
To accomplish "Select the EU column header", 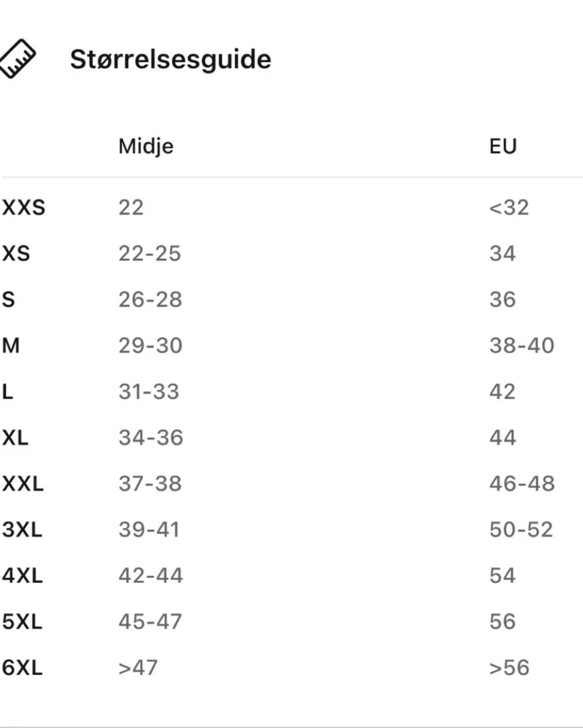I will (503, 146).
